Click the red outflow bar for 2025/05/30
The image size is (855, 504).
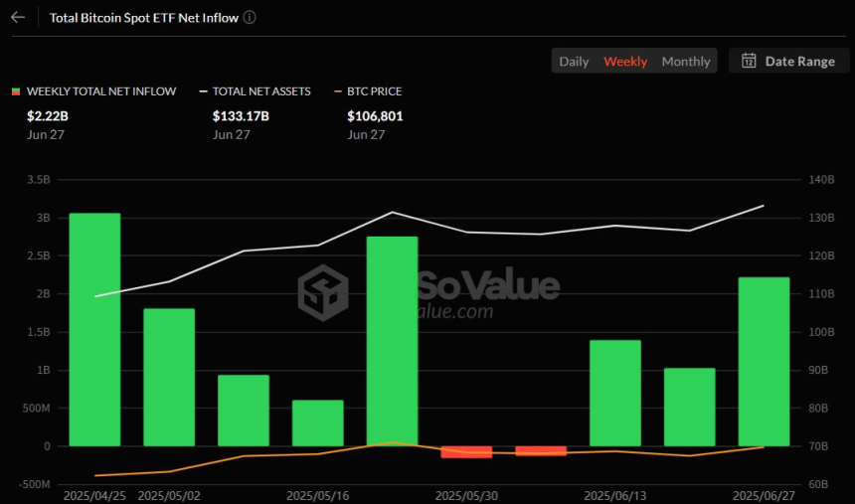pos(466,451)
